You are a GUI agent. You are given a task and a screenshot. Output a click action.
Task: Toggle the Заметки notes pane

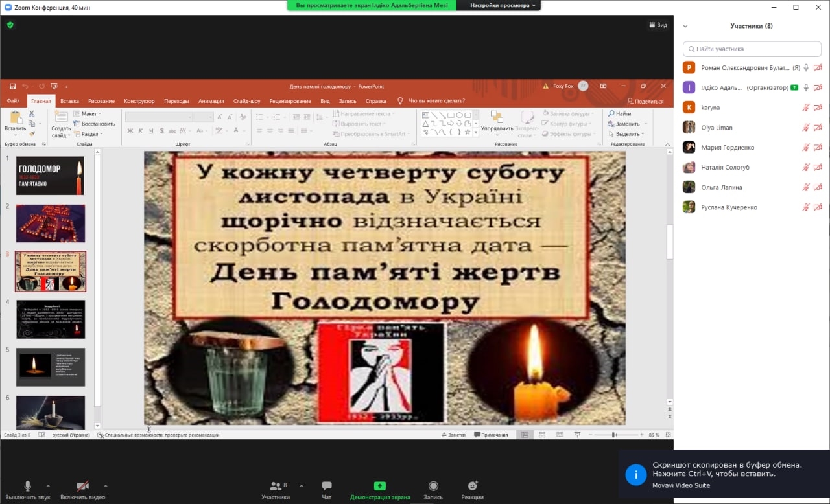(x=453, y=435)
